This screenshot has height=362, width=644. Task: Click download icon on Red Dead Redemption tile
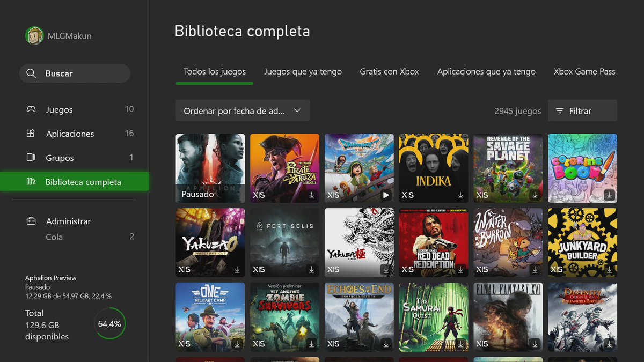pyautogui.click(x=460, y=270)
